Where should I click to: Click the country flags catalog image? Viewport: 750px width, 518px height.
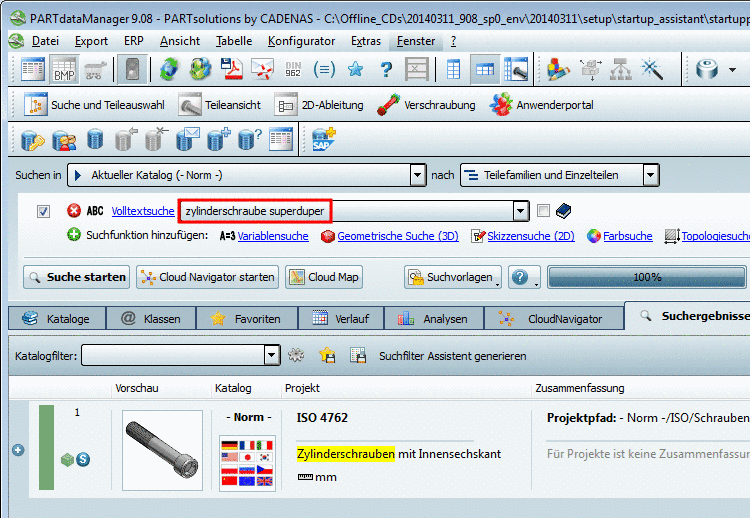click(x=247, y=463)
